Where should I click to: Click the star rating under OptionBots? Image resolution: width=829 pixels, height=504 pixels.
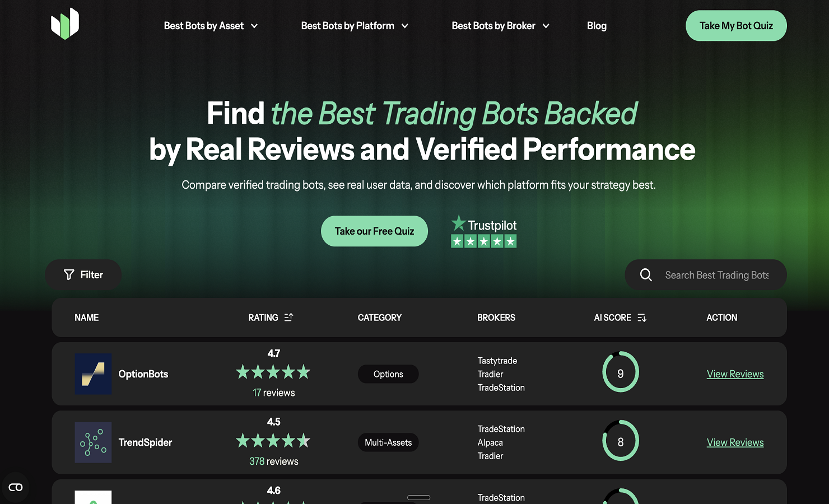[x=273, y=371]
